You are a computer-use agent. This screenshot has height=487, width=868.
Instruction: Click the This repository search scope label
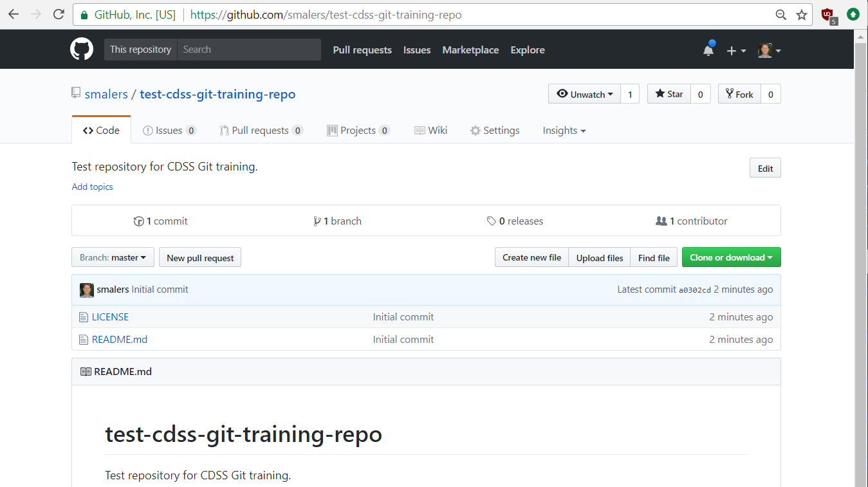[x=140, y=50]
